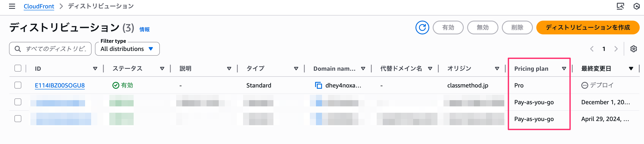The width and height of the screenshot is (644, 144).
Task: Click the hexagon icon in top bar
Action: click(x=636, y=6)
